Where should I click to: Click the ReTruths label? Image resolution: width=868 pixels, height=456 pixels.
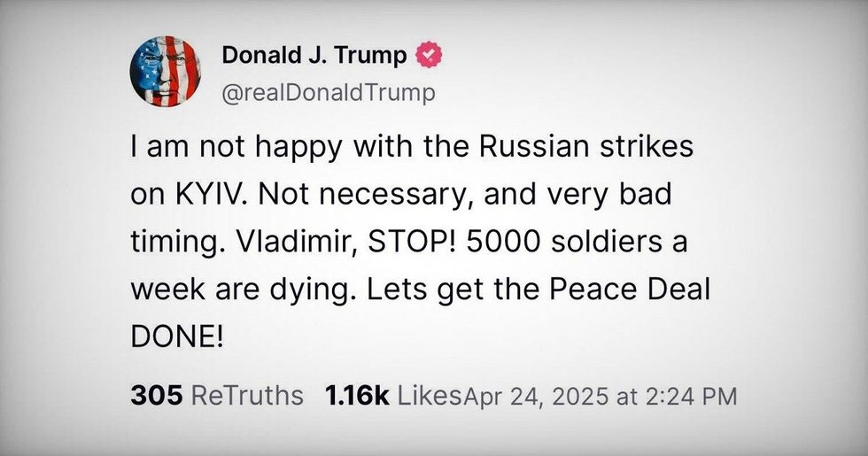[x=247, y=396]
